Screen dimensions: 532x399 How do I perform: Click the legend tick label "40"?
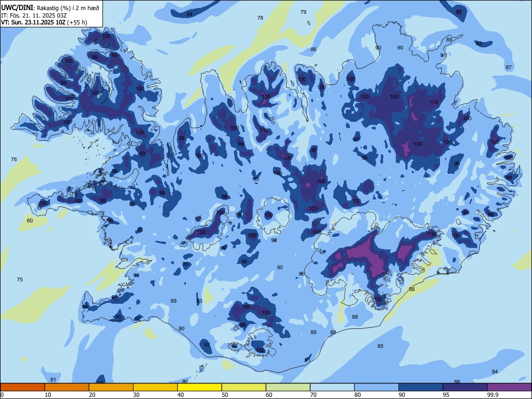point(180,395)
